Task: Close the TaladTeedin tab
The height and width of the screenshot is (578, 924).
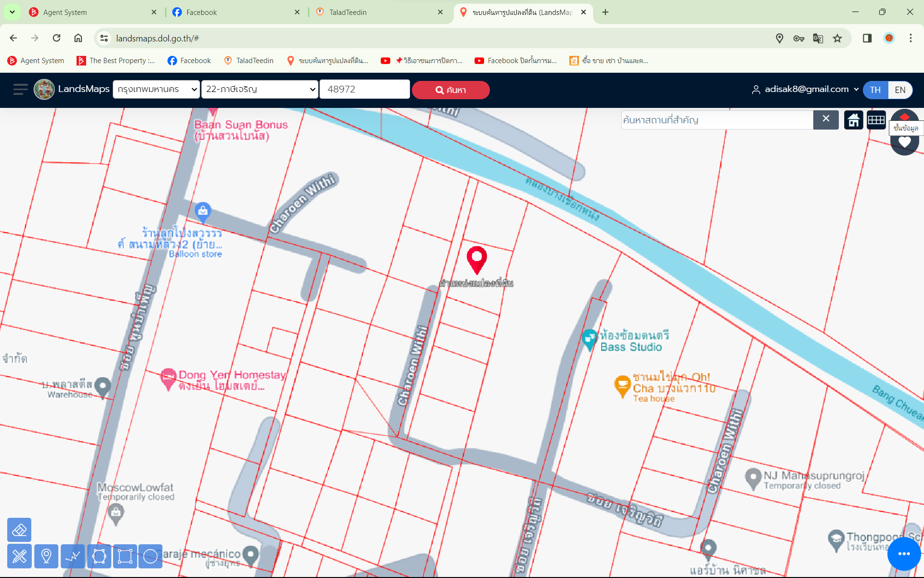Action: [x=440, y=12]
